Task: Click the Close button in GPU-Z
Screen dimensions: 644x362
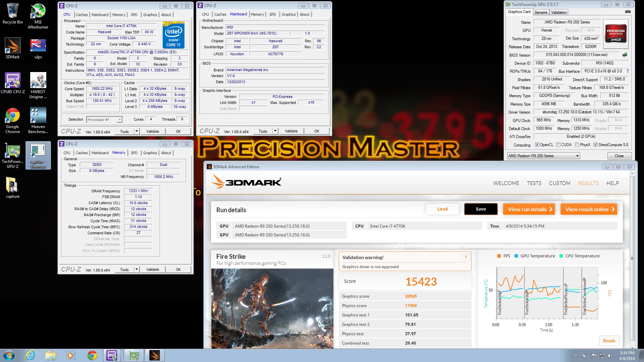Action: point(619,156)
